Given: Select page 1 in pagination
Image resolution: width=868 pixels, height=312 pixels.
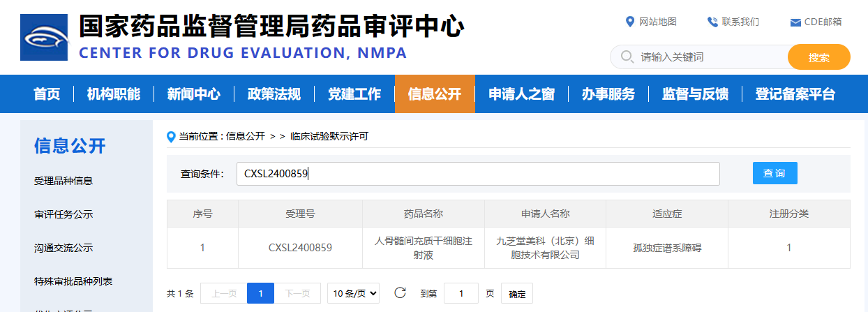Looking at the screenshot, I should coord(260,294).
